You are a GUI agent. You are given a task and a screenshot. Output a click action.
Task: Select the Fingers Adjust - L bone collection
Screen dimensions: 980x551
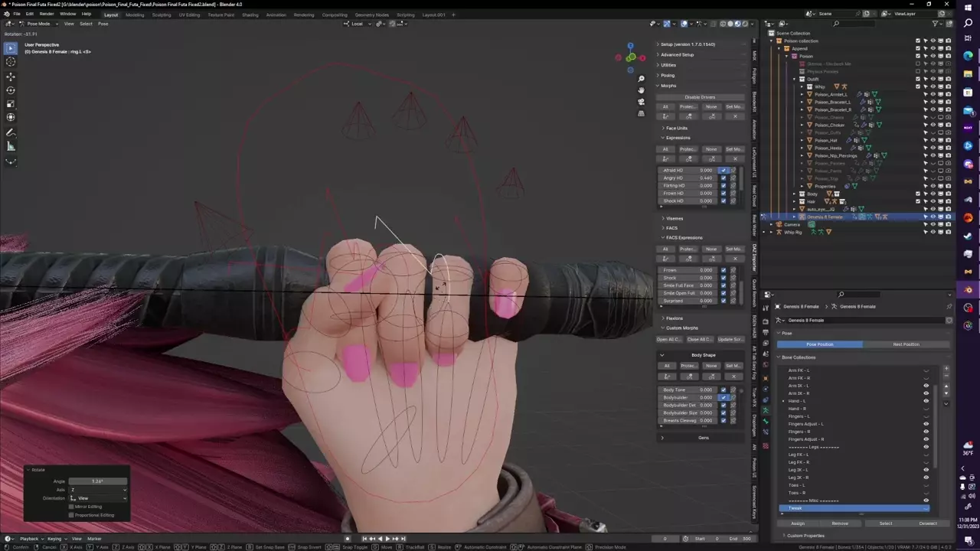(x=805, y=424)
